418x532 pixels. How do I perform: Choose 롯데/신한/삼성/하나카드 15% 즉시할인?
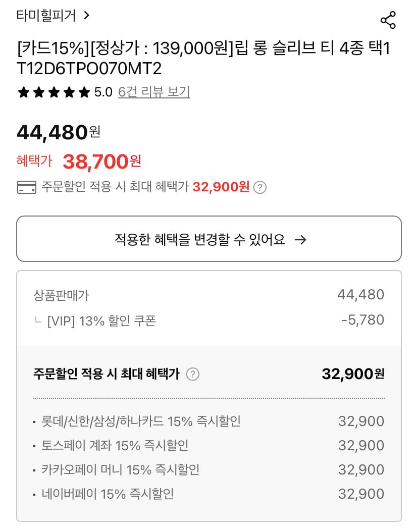[141, 421]
